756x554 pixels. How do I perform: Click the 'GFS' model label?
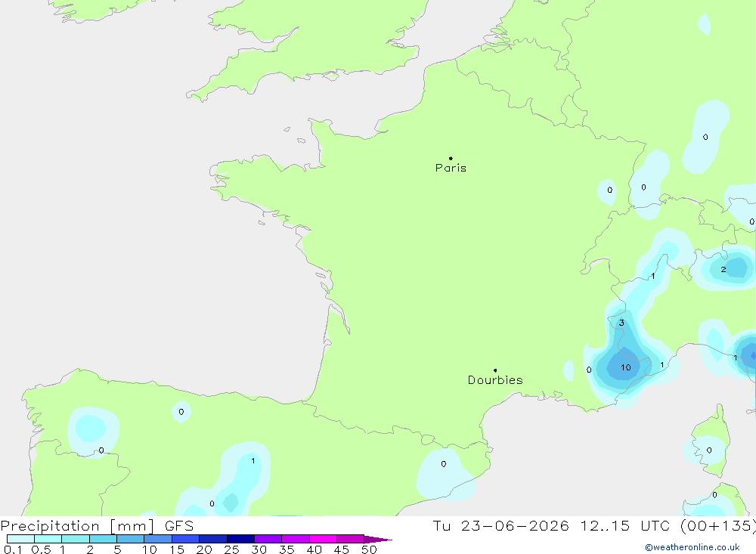pyautogui.click(x=179, y=526)
